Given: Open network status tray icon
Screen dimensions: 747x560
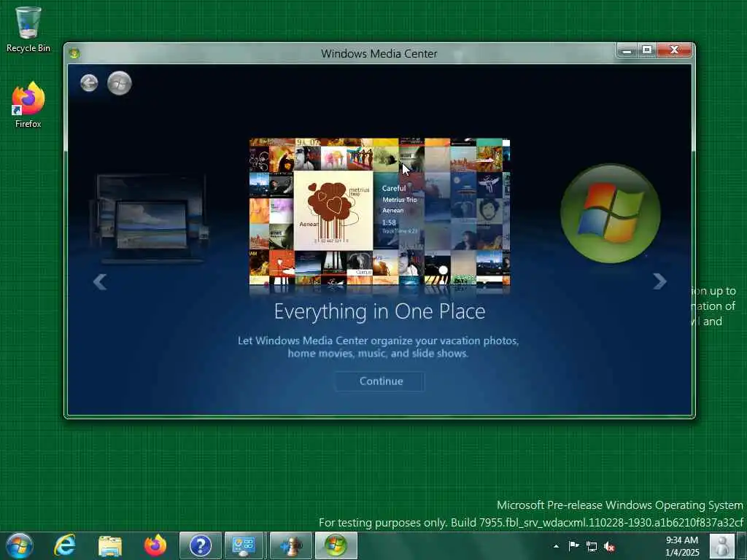Looking at the screenshot, I should [591, 546].
